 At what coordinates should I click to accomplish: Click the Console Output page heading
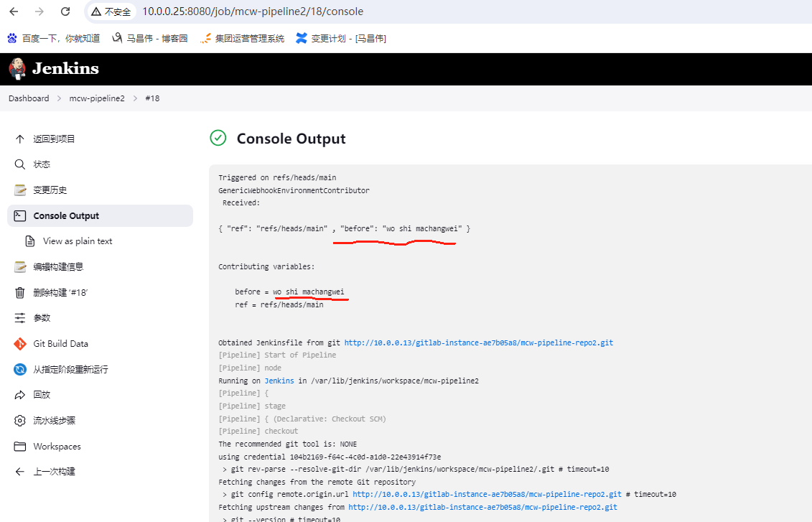291,139
